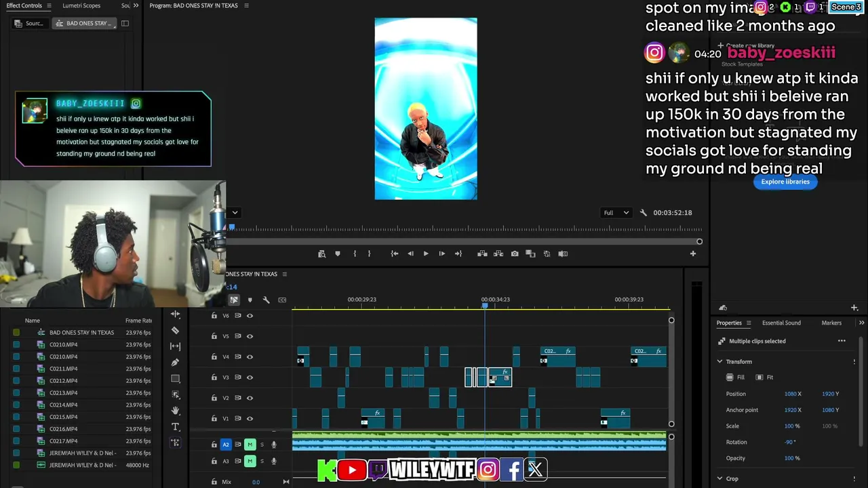Open Program monitor settings wrench
Viewport: 868px width, 488px height.
click(x=644, y=213)
